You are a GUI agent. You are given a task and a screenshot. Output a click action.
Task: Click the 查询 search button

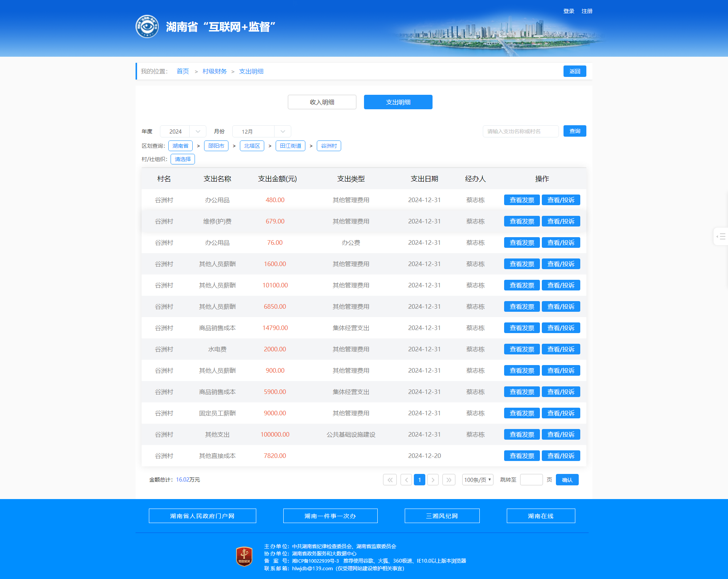(x=575, y=131)
